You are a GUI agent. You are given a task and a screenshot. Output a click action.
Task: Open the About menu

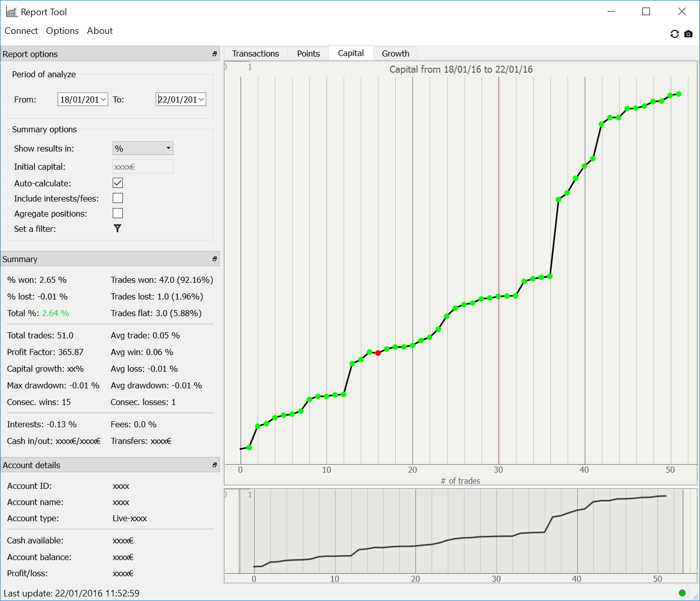tap(100, 31)
